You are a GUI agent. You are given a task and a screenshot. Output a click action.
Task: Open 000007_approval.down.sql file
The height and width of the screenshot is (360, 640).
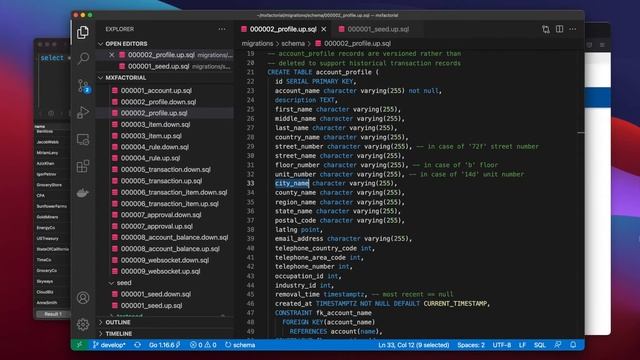click(164, 215)
